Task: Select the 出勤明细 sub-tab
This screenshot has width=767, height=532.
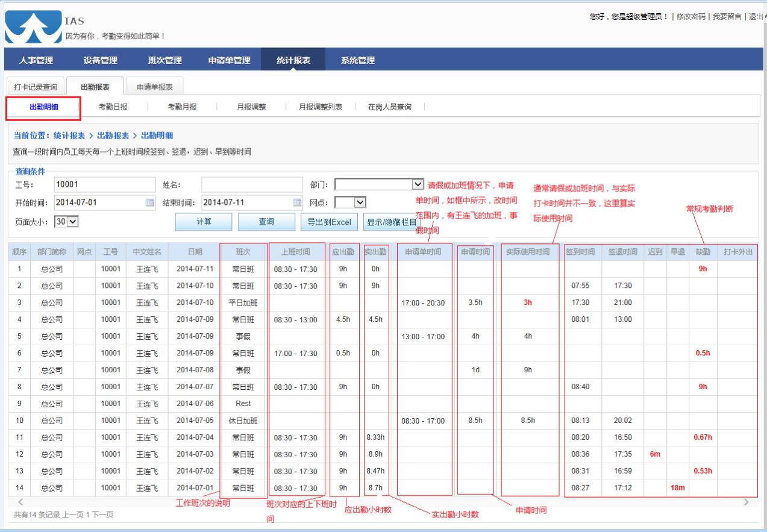Action: click(x=44, y=107)
